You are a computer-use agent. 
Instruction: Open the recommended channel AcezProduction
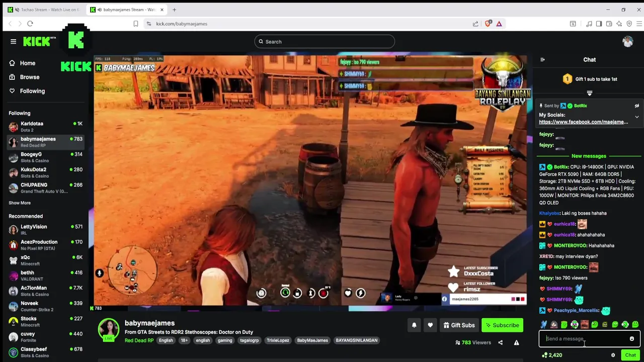pos(45,245)
